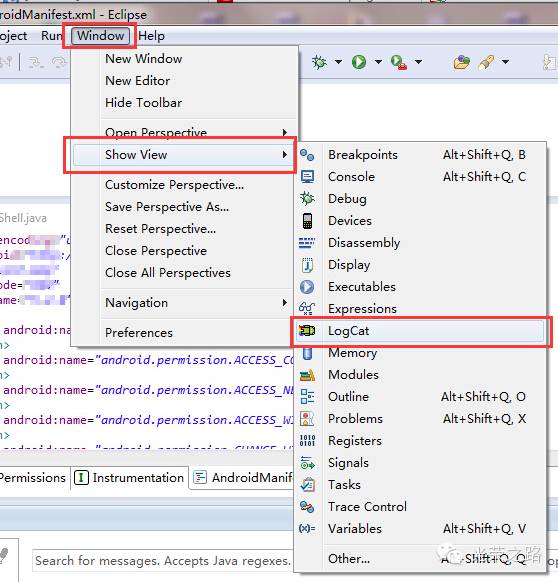Screen dimensions: 558x582
Task: Click the Debug bug icon in submenu
Action: tap(307, 199)
